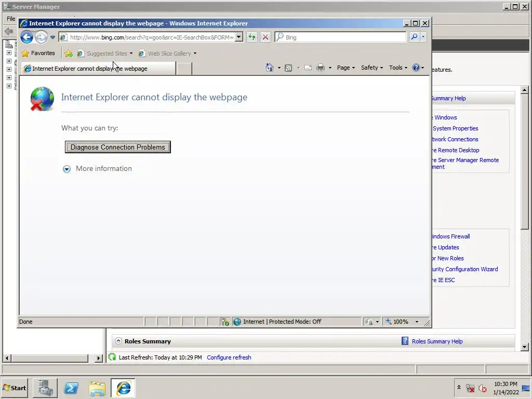Image resolution: width=532 pixels, height=399 pixels.
Task: Open File menu in Server Manager
Action: click(x=11, y=19)
